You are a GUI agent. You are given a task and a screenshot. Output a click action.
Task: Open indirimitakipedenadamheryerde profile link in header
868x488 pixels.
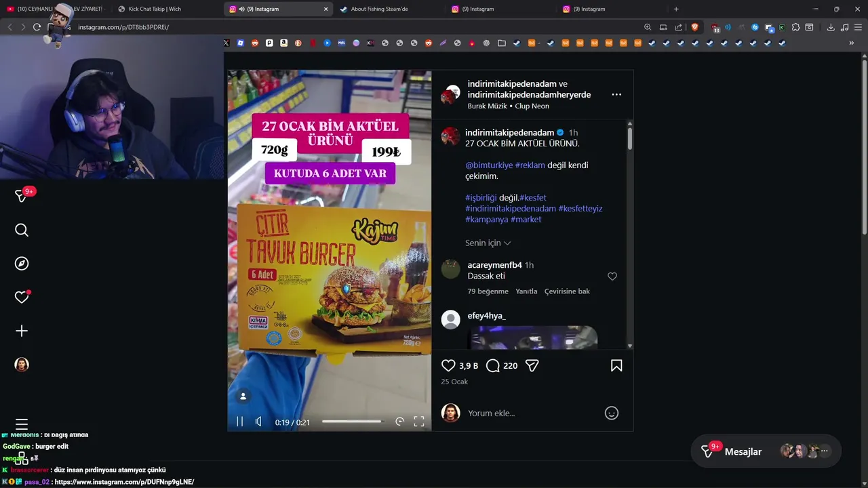point(529,95)
